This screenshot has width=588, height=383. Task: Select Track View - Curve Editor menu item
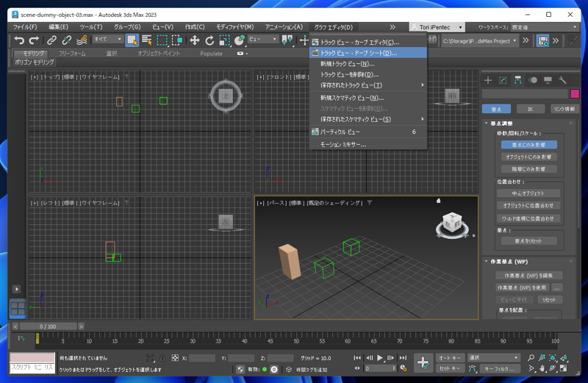368,42
